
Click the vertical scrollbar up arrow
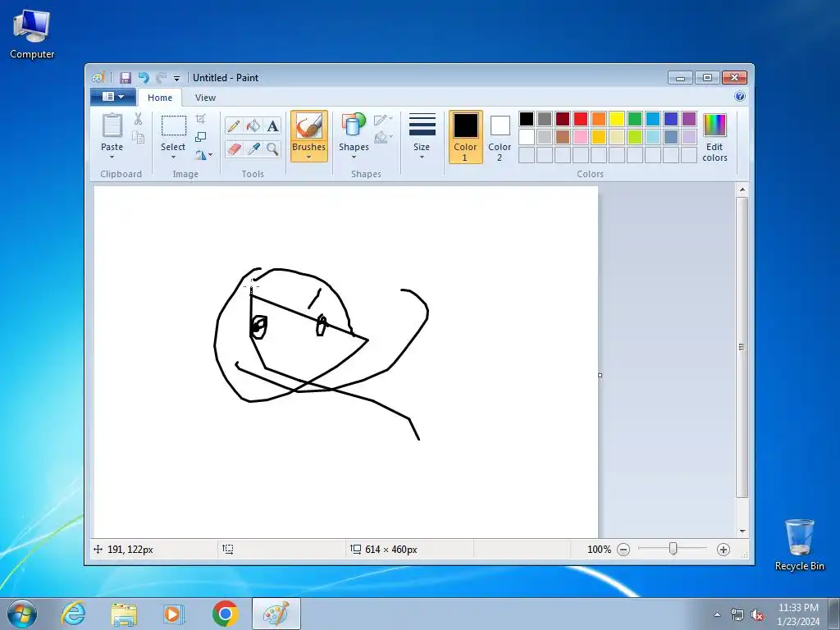coord(742,189)
